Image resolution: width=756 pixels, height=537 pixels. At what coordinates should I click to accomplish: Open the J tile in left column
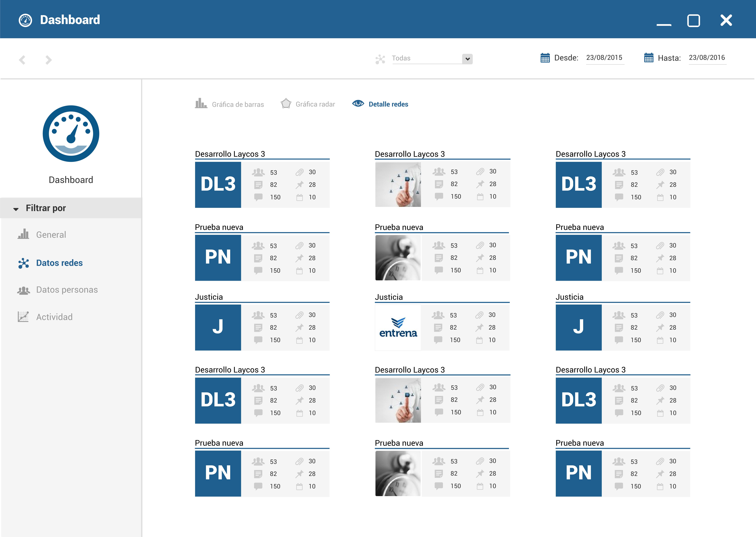(x=218, y=327)
